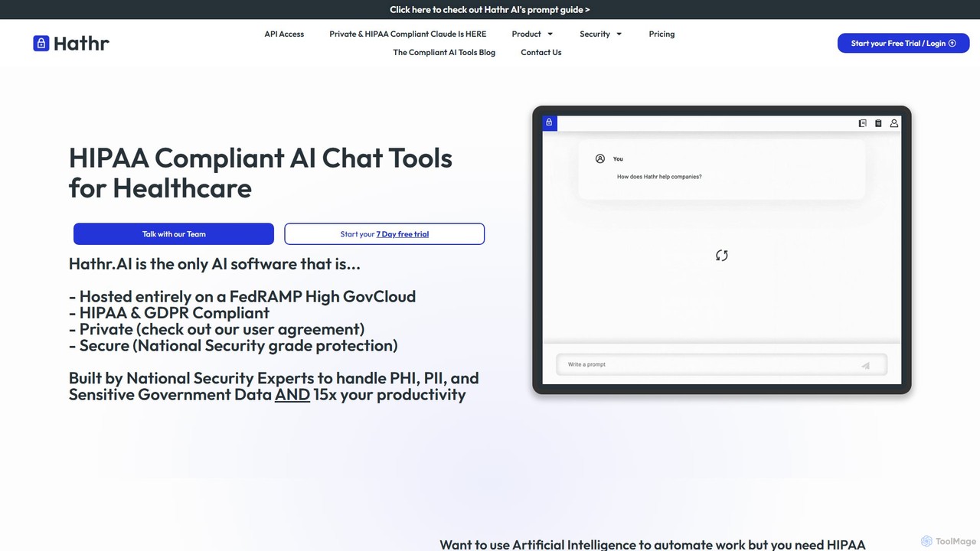Click Start your Free Trial / Login button
Viewport: 980px width, 551px height.
tap(903, 43)
